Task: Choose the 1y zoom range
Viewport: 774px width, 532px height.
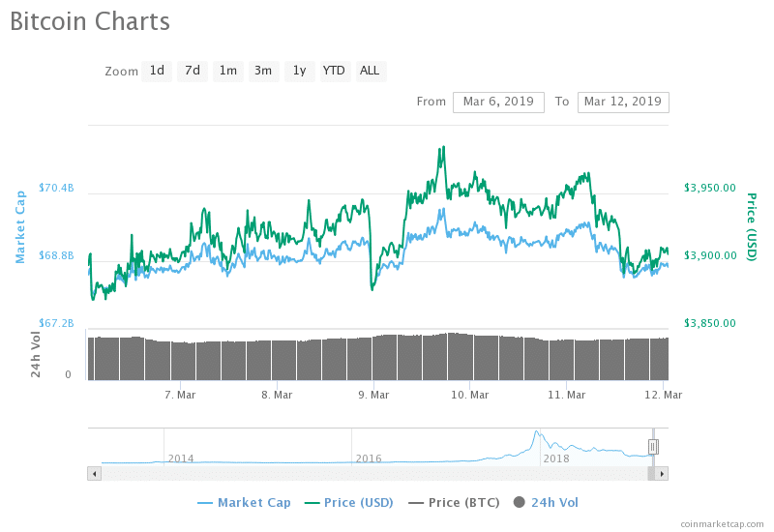Action: click(300, 71)
